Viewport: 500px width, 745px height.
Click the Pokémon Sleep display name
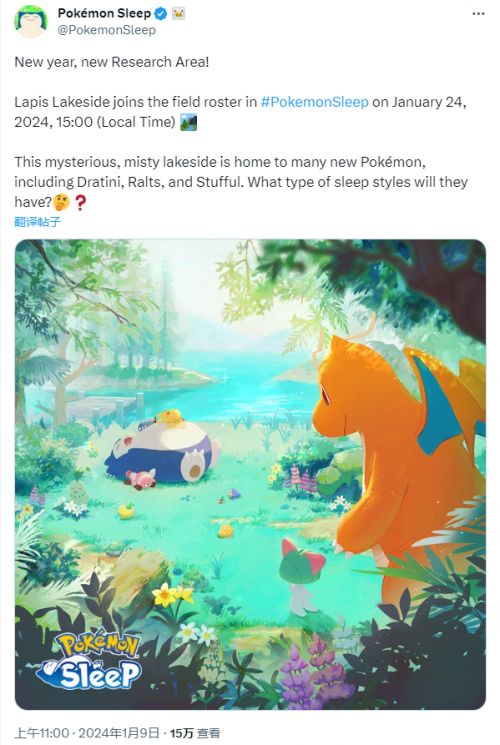[104, 13]
